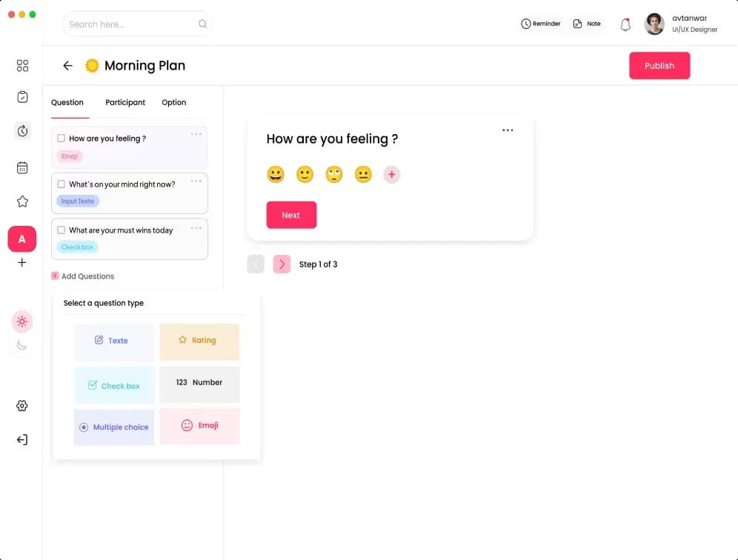The image size is (738, 560).
Task: Open the three-dot menu on the feeling question card
Action: 196,134
